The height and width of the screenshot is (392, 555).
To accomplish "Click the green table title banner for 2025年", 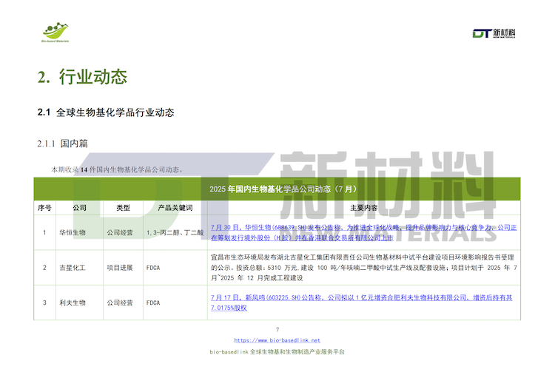I will (x=277, y=189).
